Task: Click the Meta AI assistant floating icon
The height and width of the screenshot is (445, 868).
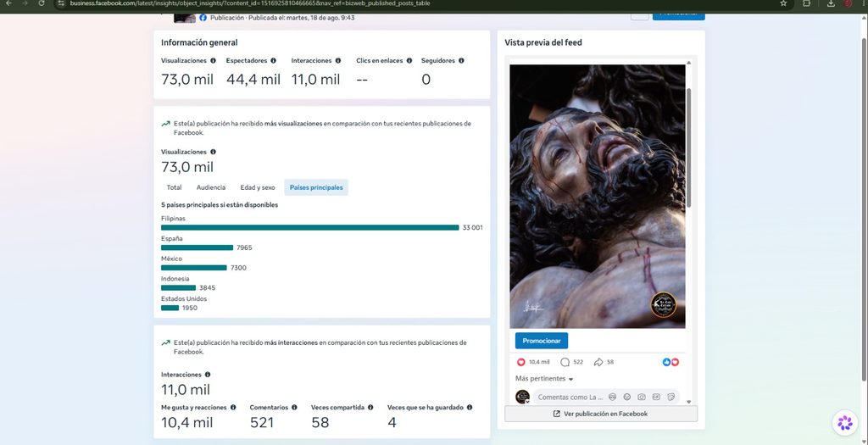Action: [845, 424]
